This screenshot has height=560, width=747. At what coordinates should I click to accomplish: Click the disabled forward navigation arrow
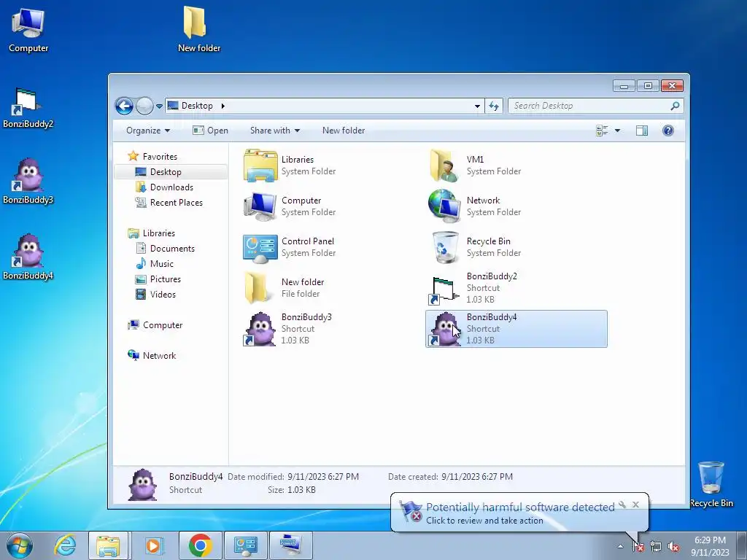click(x=144, y=106)
